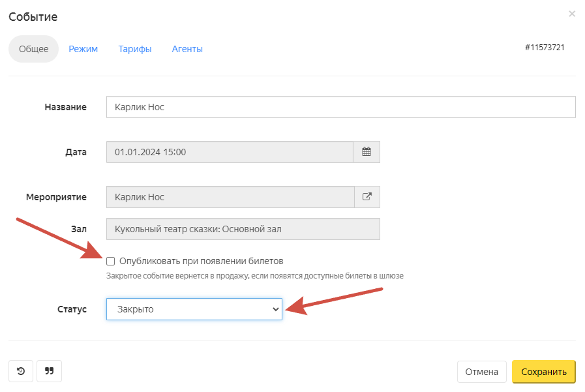Enable "Опубликовать при появлении билетов" checkbox
Screen dimensions: 585x392
pos(111,261)
